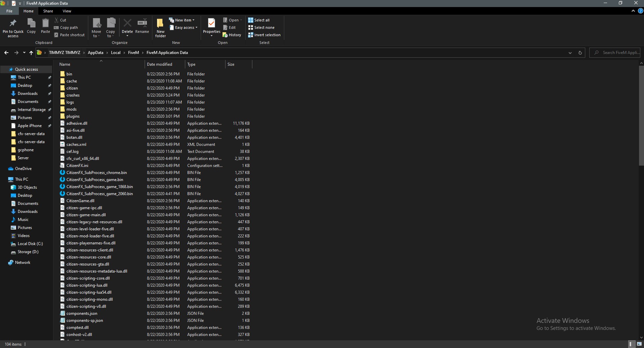Select the Cut icon

pos(60,20)
